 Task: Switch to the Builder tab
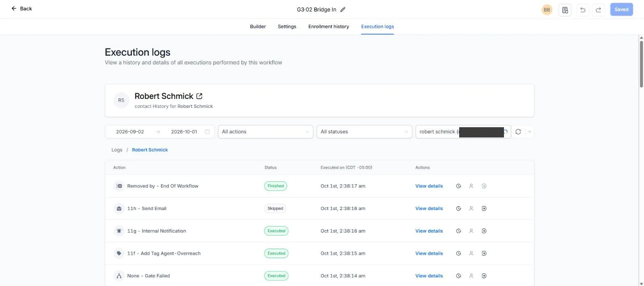258,27
